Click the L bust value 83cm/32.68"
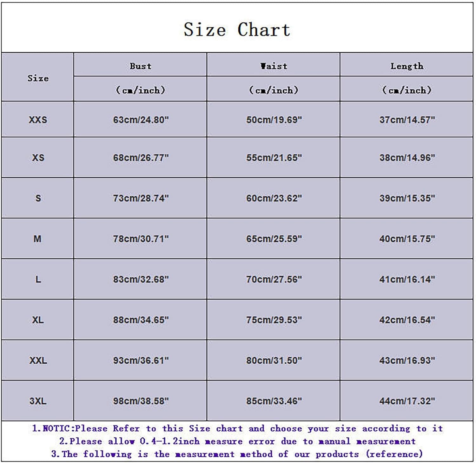476x463 pixels. (x=141, y=279)
